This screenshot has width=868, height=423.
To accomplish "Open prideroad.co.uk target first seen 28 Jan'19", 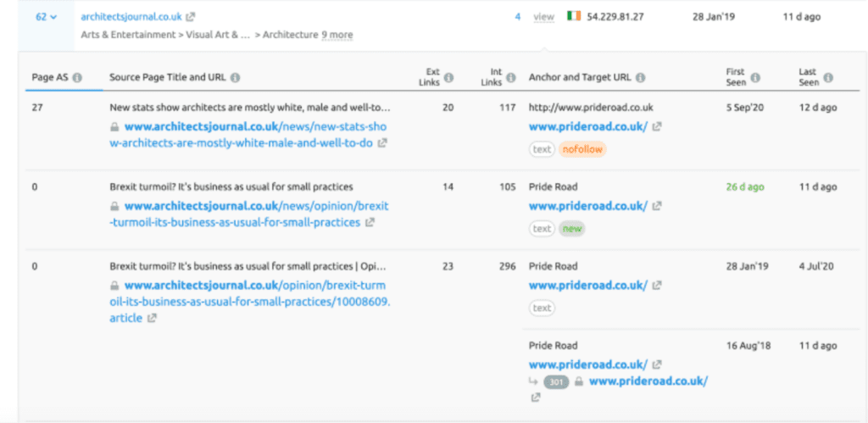I will pos(588,286).
